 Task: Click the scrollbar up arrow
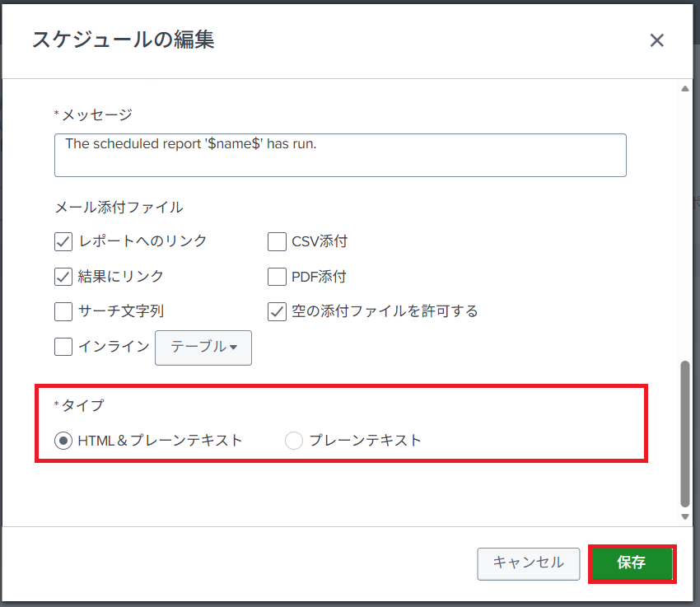684,89
